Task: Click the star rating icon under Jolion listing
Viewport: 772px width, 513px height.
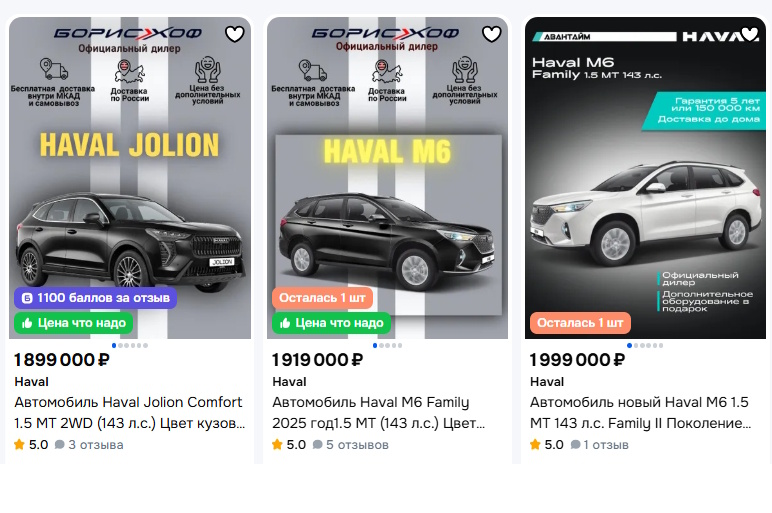Action: [19, 445]
